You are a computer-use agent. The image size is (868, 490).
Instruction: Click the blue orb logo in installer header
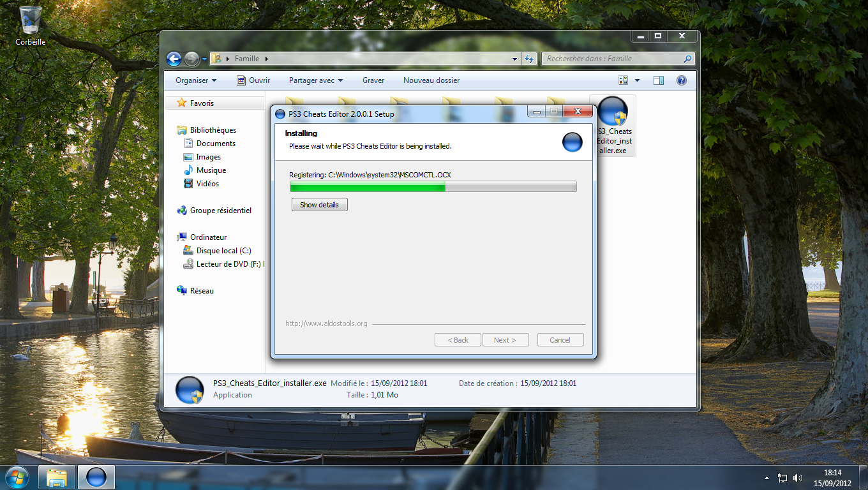572,142
